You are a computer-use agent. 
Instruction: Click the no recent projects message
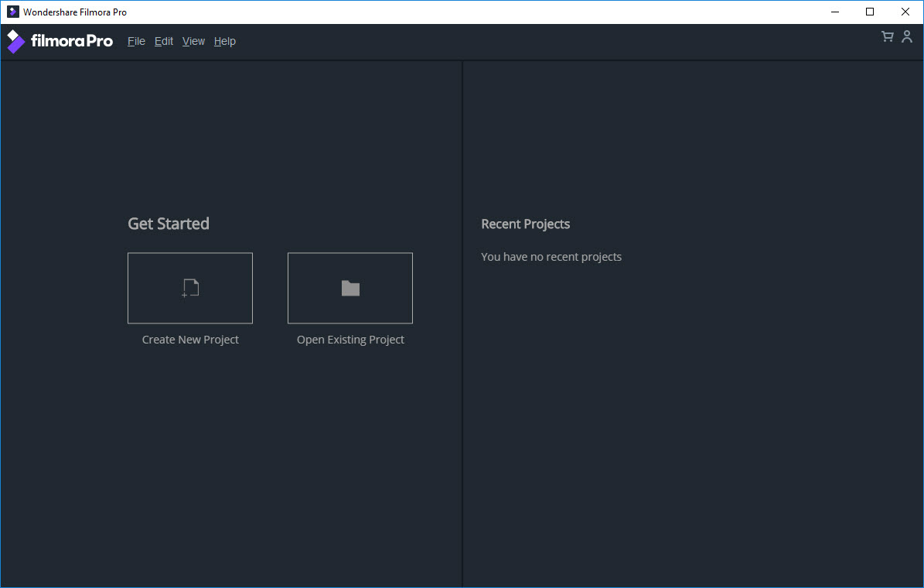click(x=551, y=256)
